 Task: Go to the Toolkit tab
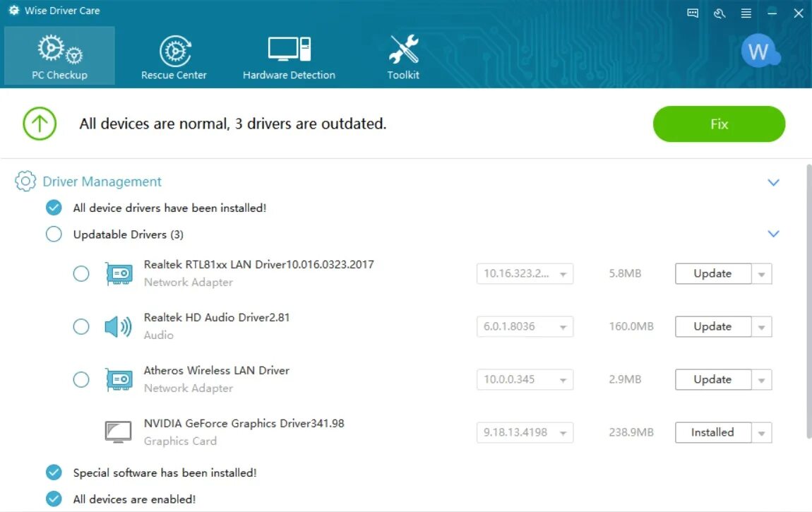403,57
